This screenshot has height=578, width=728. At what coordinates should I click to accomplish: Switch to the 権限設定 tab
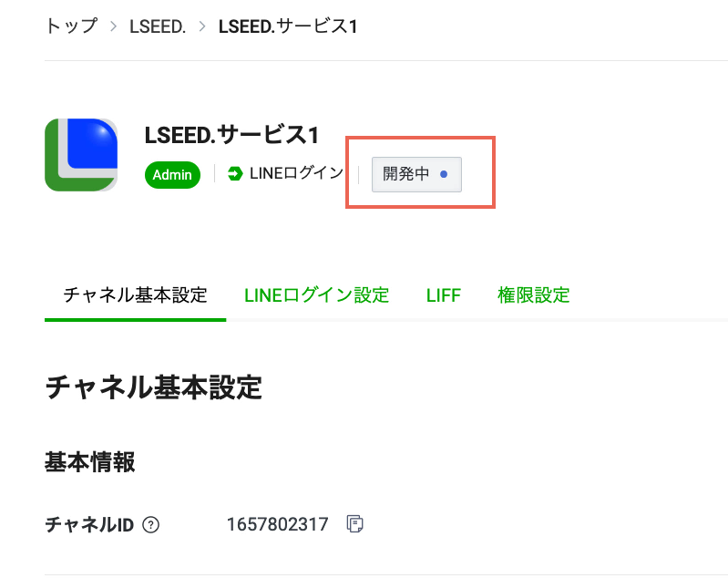click(x=533, y=295)
